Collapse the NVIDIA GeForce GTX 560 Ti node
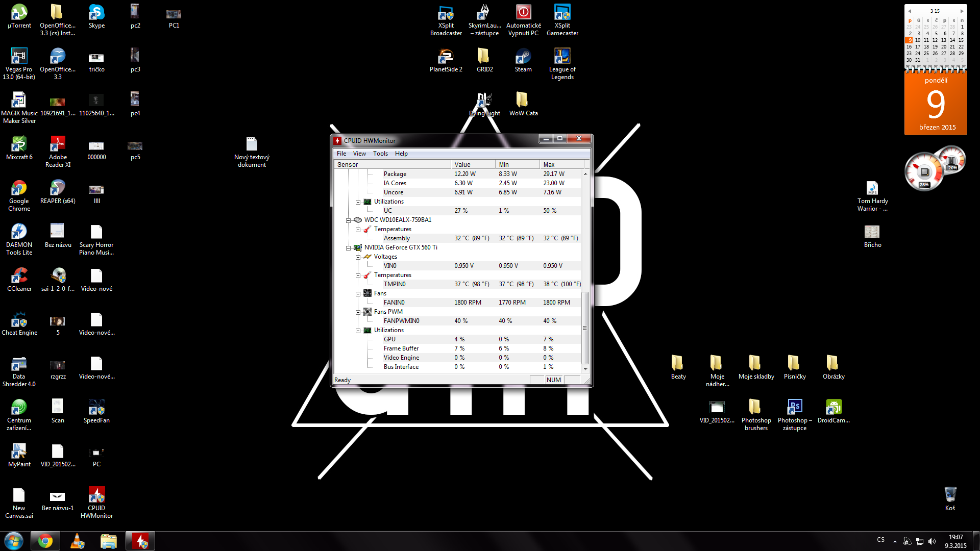This screenshot has width=980, height=551. (348, 248)
